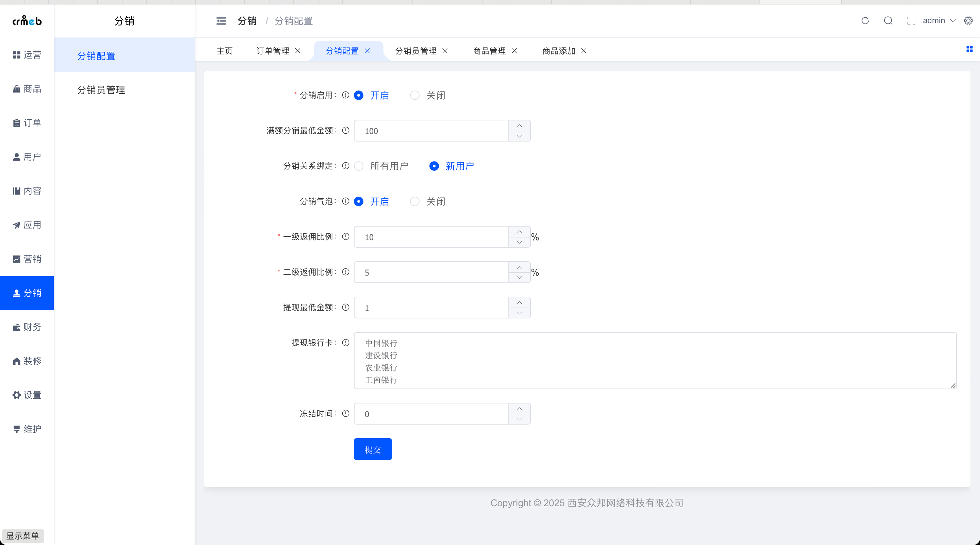Open the tab grid icon at right
The width and height of the screenshot is (980, 545).
click(969, 49)
